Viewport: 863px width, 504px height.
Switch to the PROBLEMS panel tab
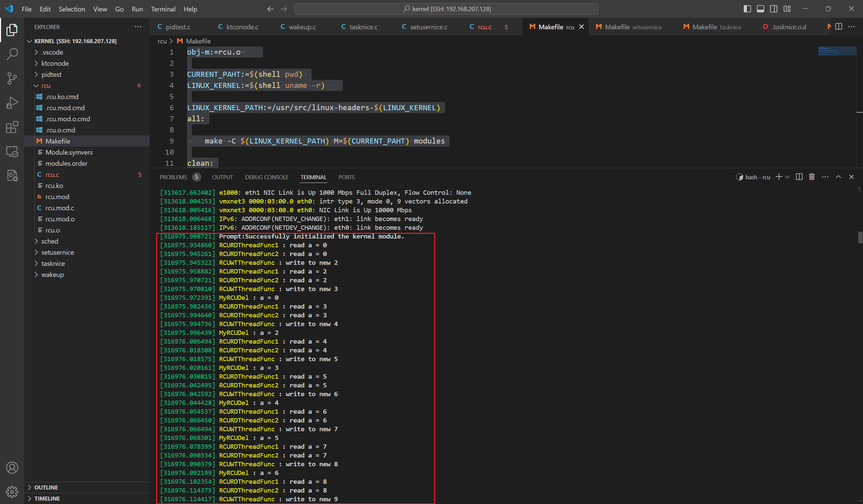173,177
